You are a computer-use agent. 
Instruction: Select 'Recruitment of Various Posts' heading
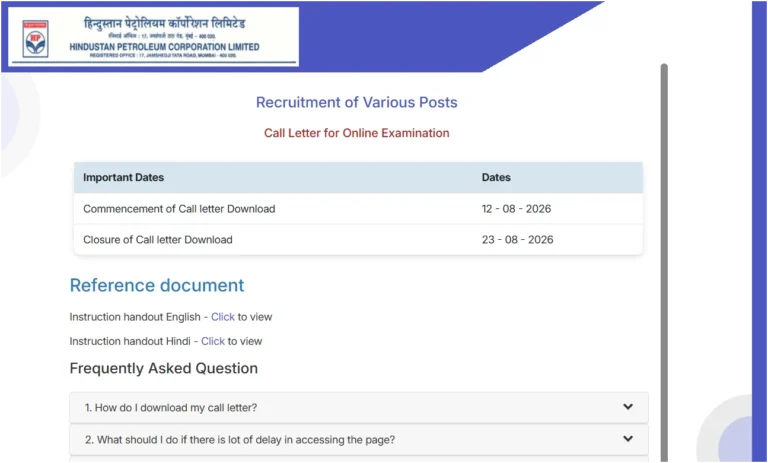[357, 102]
